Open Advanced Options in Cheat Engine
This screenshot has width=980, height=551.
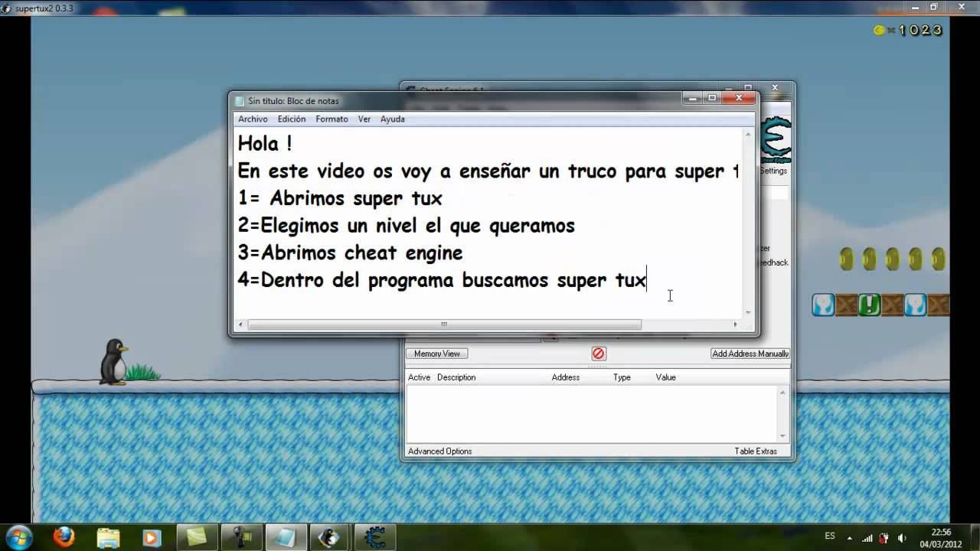pyautogui.click(x=439, y=452)
